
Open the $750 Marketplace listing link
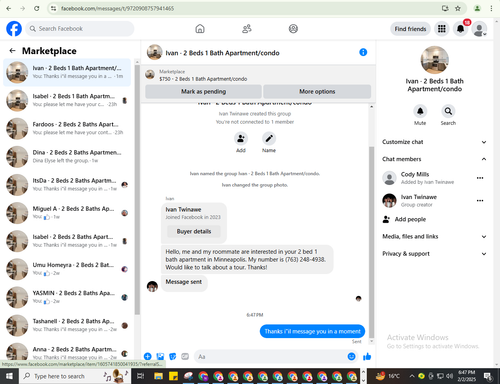point(203,79)
